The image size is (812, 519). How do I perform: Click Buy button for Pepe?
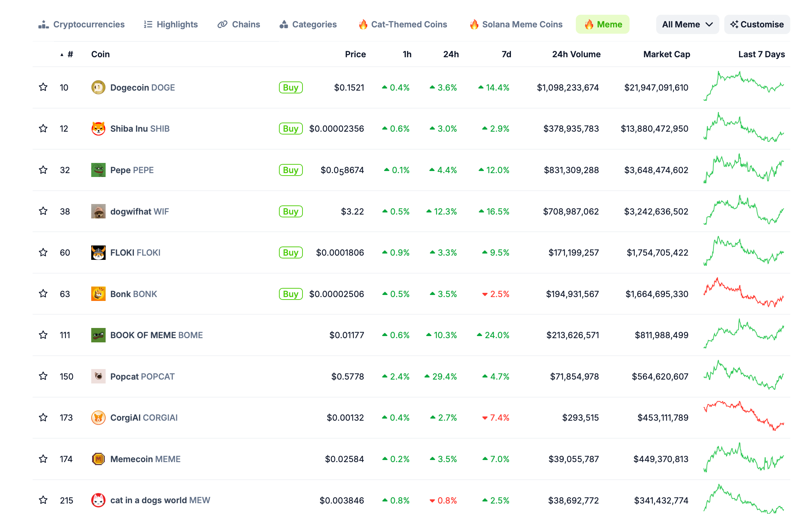tap(291, 170)
